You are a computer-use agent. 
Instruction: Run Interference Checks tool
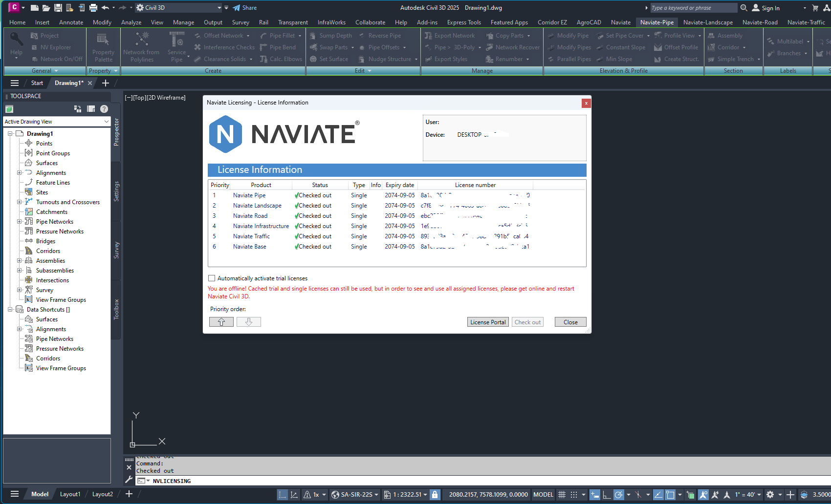coord(224,47)
